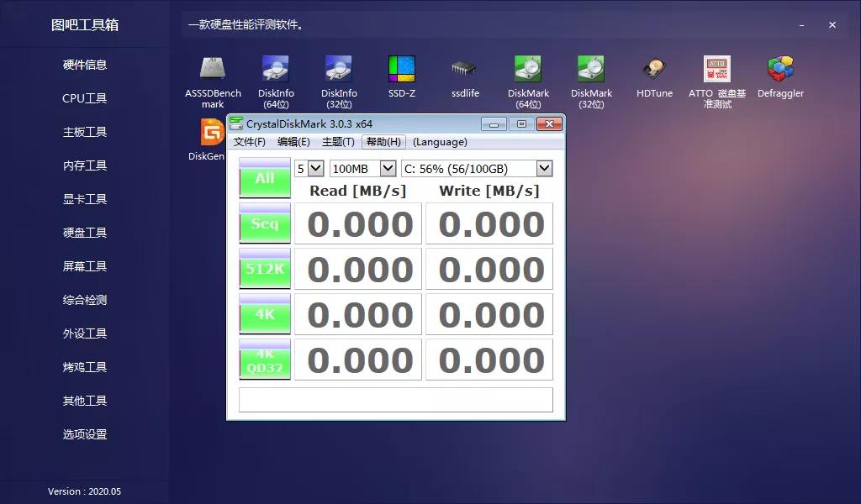Switch to CPU工具 category in sidebar

(x=85, y=98)
